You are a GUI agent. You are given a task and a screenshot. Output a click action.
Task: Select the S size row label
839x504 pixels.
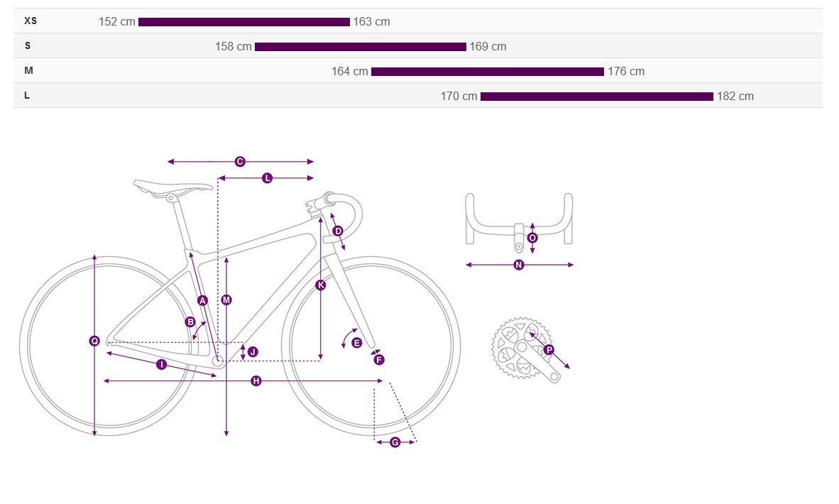[x=28, y=45]
